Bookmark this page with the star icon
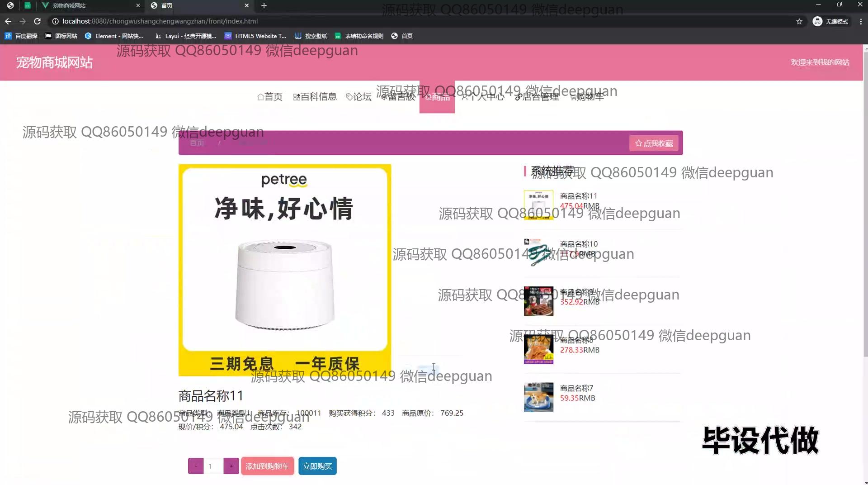The height and width of the screenshot is (485, 868). pyautogui.click(x=799, y=21)
